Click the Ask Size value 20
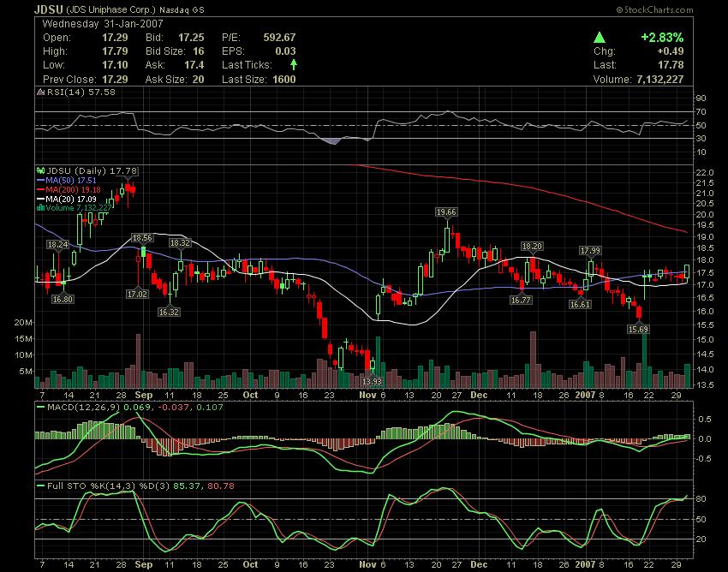The height and width of the screenshot is (572, 728). 198,80
